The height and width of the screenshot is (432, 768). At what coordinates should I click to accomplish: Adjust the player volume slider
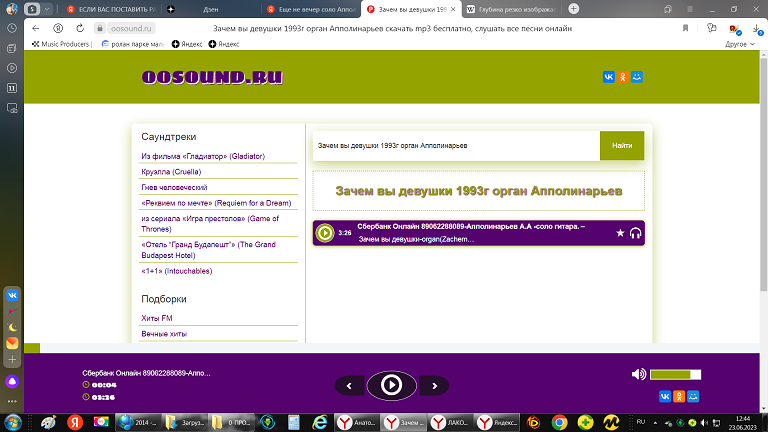click(675, 375)
